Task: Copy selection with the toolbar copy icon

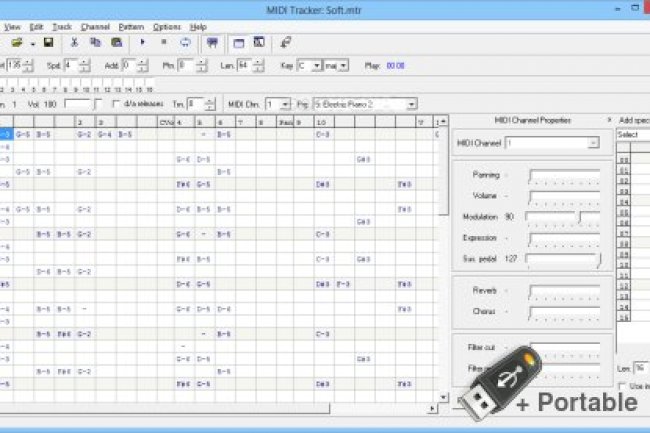Action: pos(95,43)
